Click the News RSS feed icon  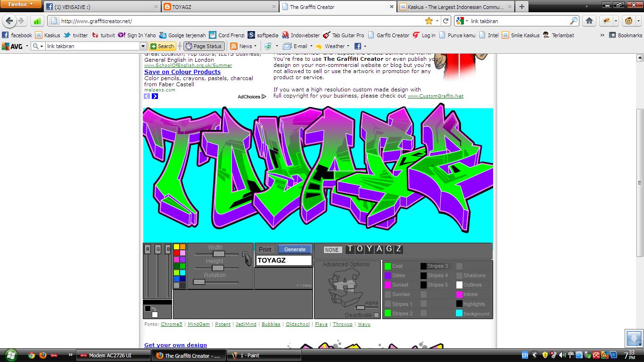234,46
